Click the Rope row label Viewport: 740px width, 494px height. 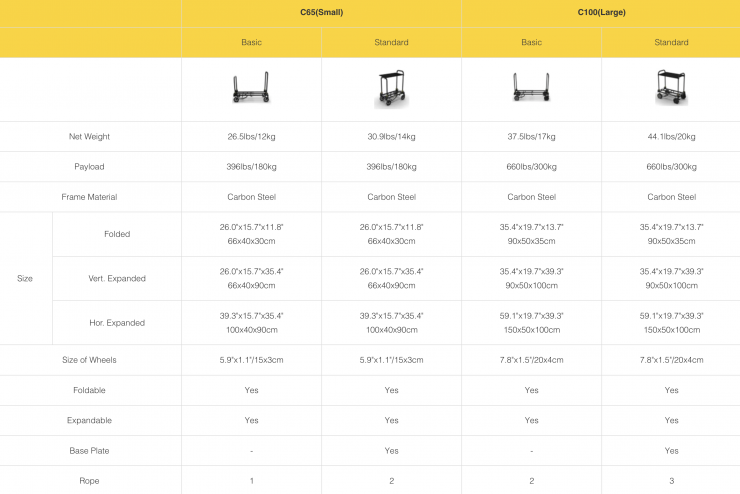click(x=90, y=481)
